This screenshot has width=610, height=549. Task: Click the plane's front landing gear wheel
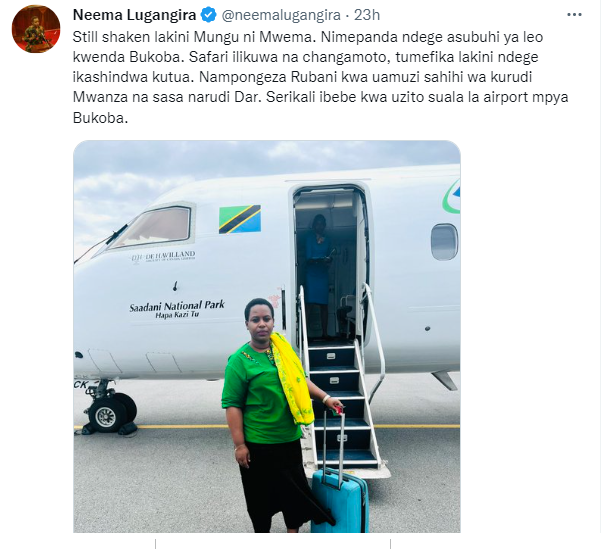108,415
